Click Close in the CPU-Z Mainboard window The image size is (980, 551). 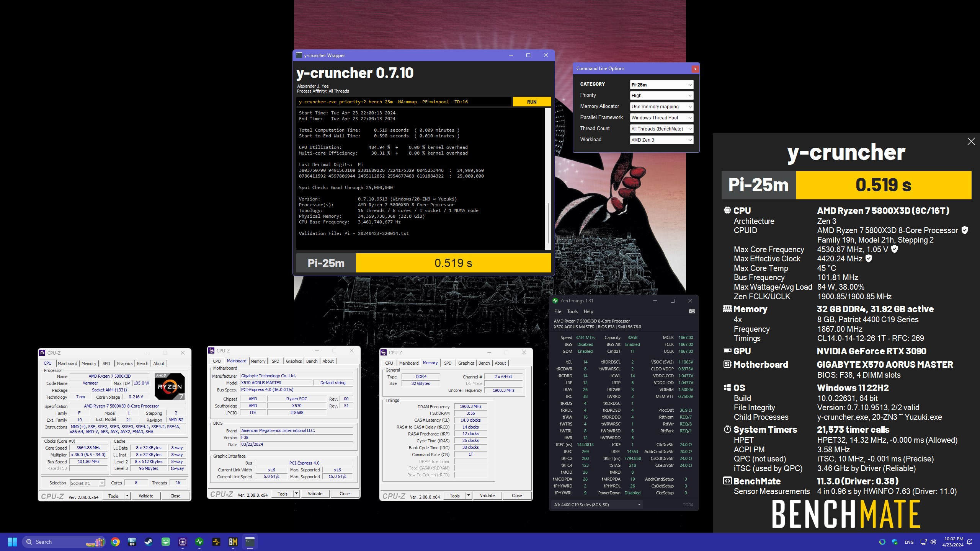tap(345, 494)
